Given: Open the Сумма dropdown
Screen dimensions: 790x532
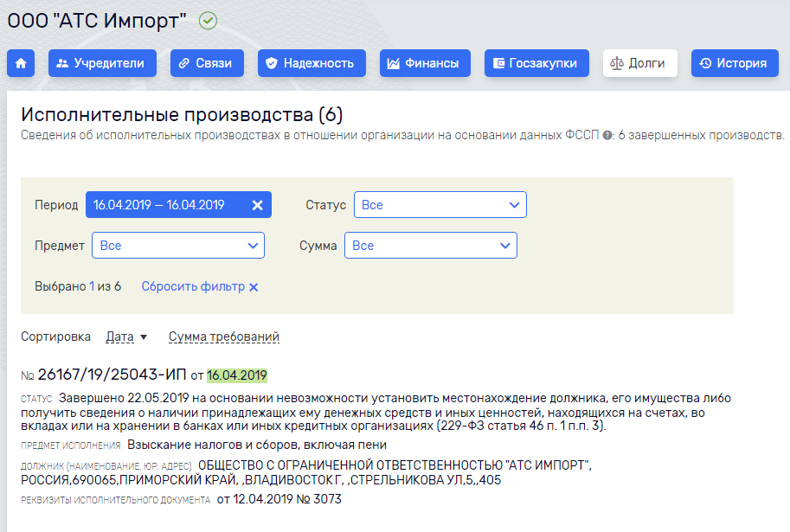Looking at the screenshot, I should tap(430, 246).
